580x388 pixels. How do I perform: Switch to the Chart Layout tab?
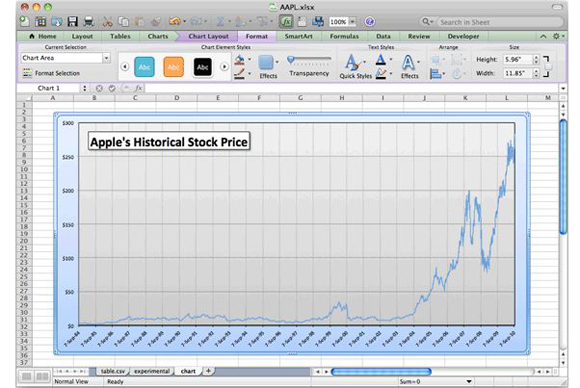[x=208, y=36]
